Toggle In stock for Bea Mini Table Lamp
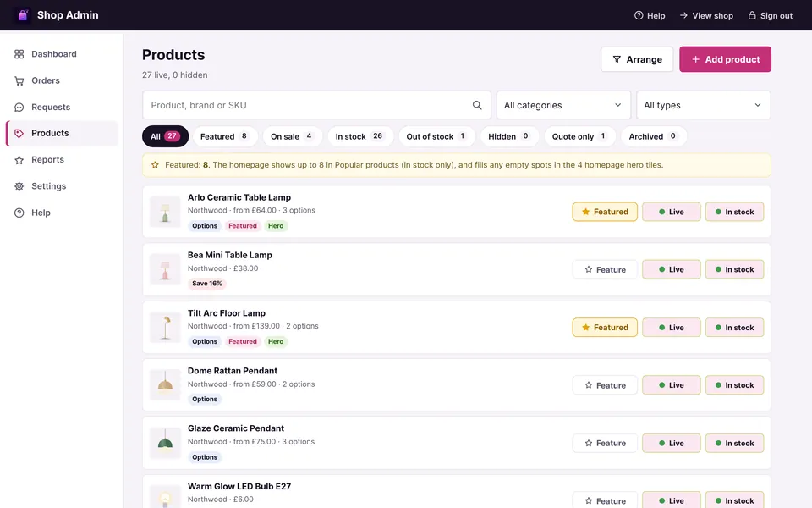Viewport: 812px width, 508px height. (x=734, y=269)
